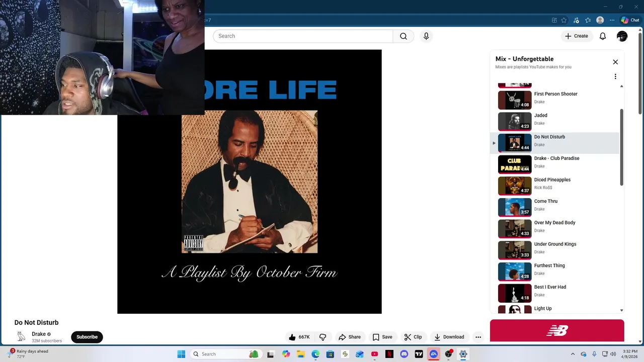Open the Windows Start menu
644x362 pixels.
tap(181, 354)
